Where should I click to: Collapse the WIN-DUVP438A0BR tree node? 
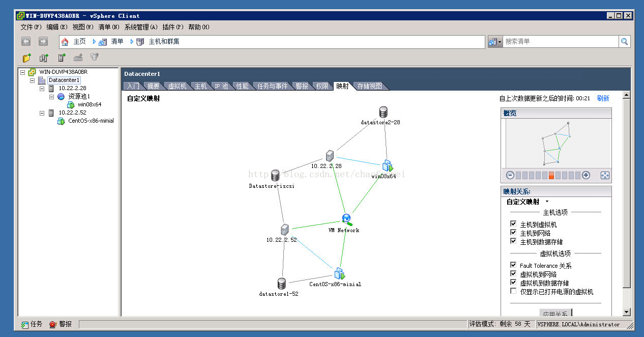click(x=23, y=72)
